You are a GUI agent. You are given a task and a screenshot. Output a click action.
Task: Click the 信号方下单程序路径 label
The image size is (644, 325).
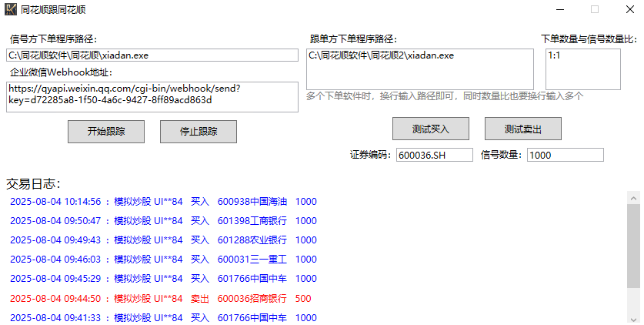point(54,39)
